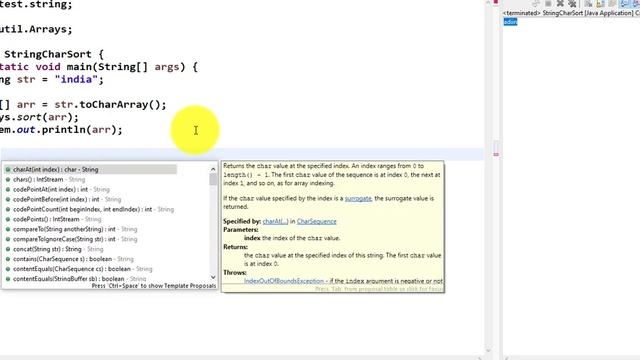Click the Ctrl+Space Template Proposals hint
This screenshot has width=640, height=360.
(153, 286)
